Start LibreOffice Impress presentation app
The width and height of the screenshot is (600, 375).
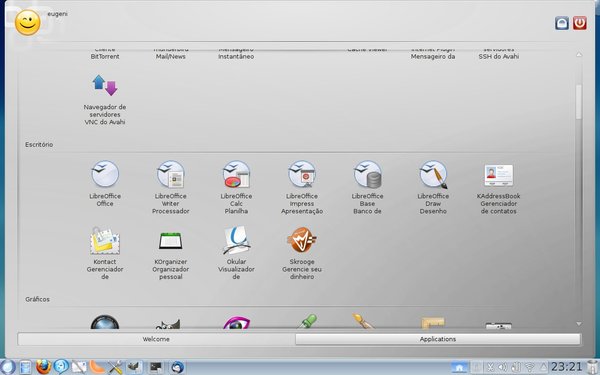pyautogui.click(x=302, y=187)
